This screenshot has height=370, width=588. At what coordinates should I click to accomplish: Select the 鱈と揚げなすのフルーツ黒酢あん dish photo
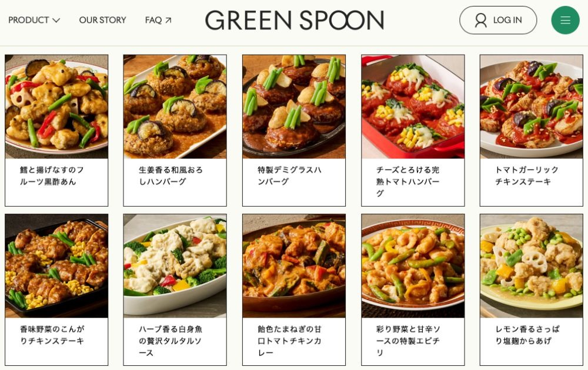pos(56,107)
